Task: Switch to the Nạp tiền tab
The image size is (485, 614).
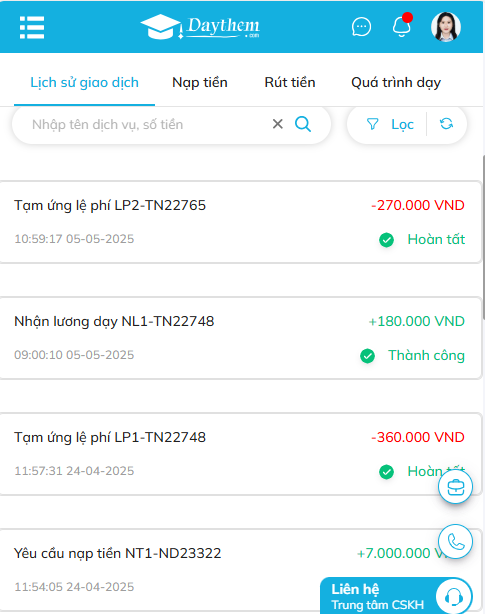Action: click(x=200, y=83)
